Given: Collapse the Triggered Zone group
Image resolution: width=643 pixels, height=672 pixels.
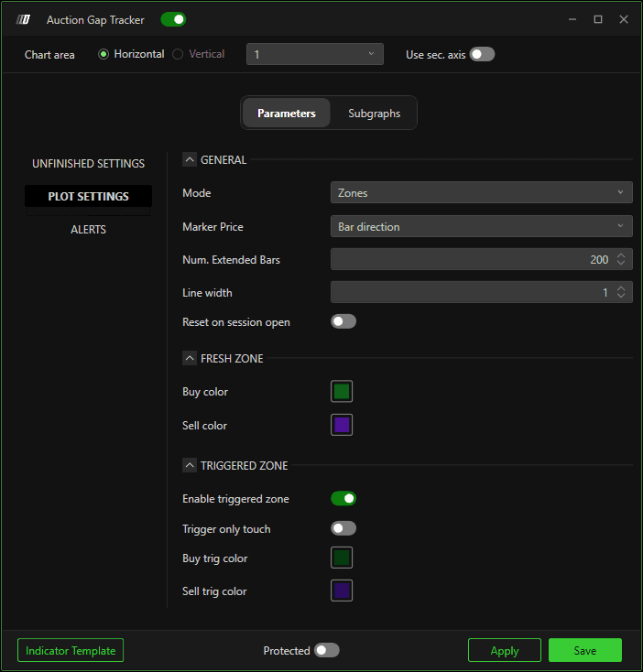Looking at the screenshot, I should tap(190, 465).
